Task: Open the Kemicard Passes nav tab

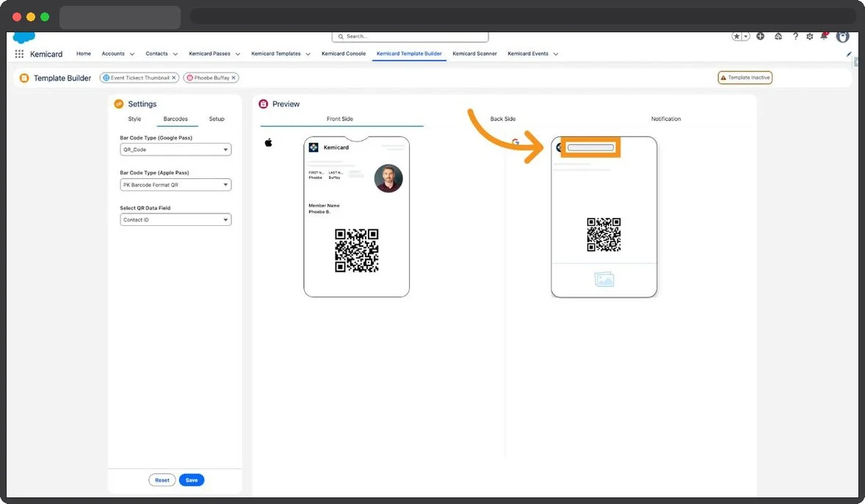Action: tap(209, 54)
